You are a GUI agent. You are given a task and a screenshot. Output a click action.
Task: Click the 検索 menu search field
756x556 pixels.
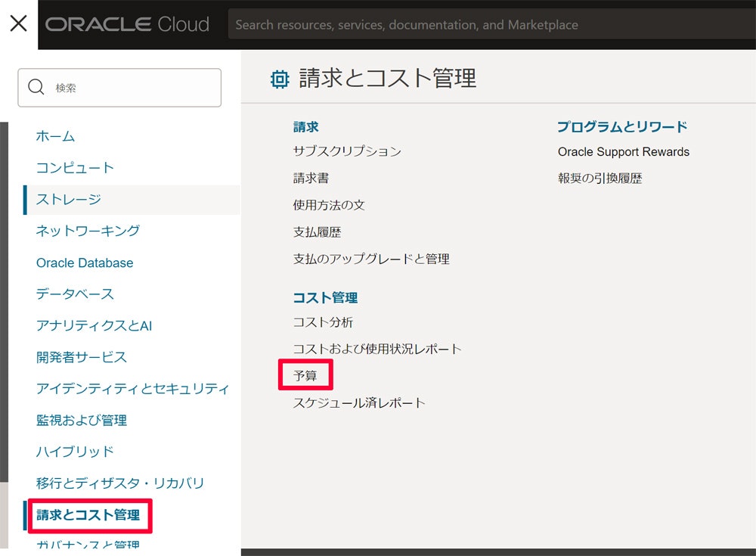click(x=119, y=87)
